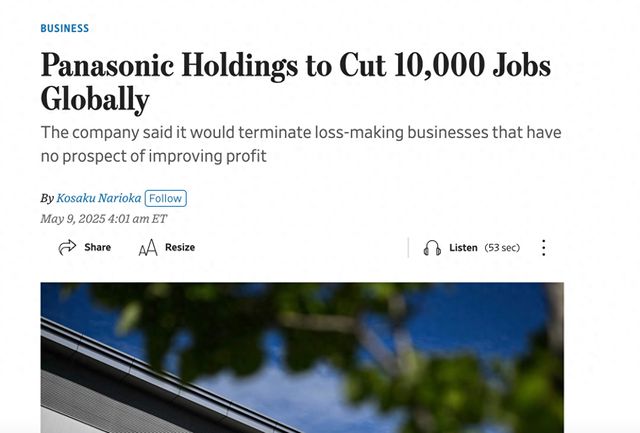Click the word Globally in the headline
The image size is (640, 433).
[95, 99]
